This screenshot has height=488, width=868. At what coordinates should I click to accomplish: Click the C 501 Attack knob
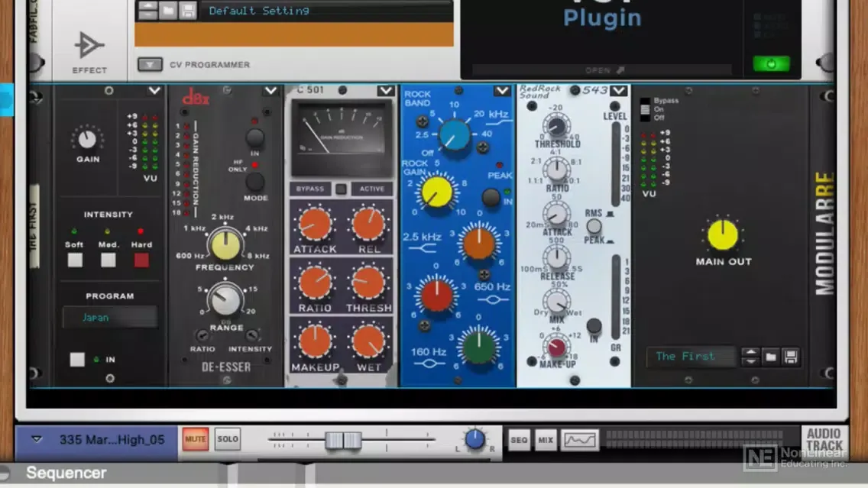315,224
